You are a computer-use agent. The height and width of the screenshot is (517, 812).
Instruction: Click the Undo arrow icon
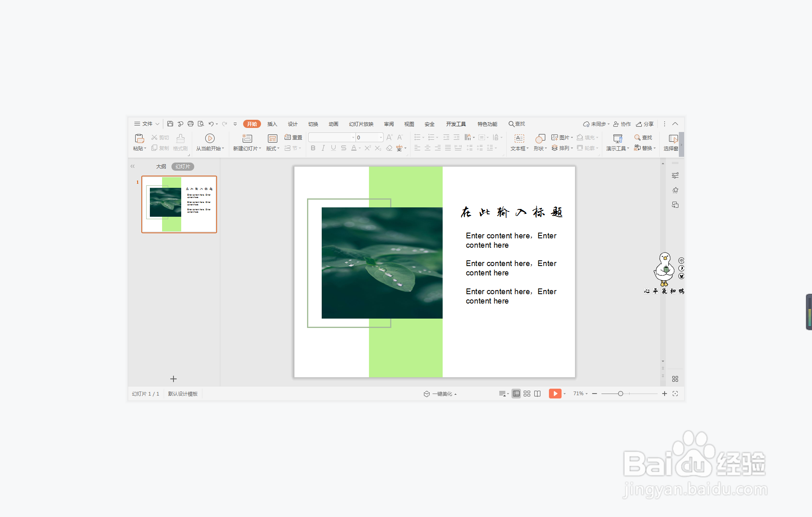point(211,124)
